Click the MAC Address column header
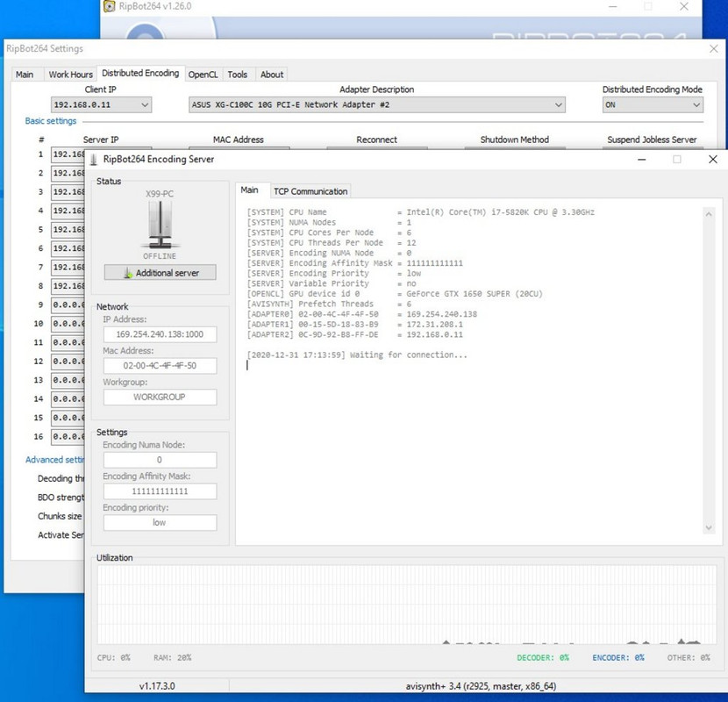Viewport: 728px width, 702px height. [x=239, y=140]
